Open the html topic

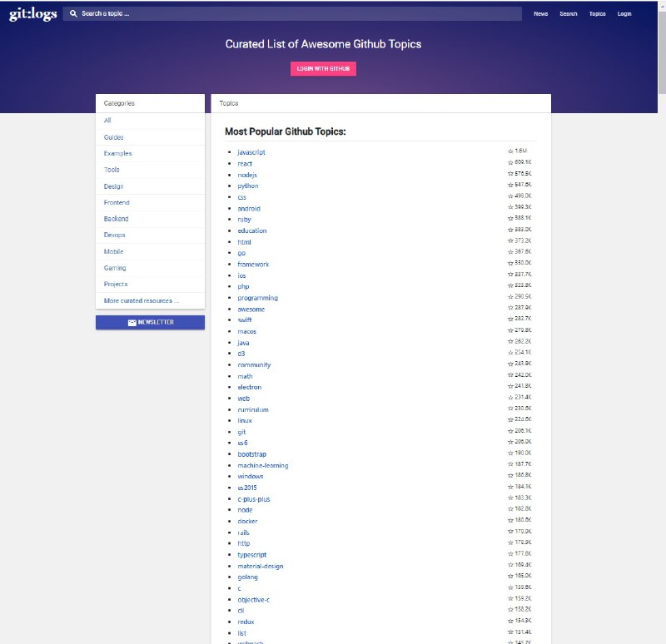[x=244, y=242]
